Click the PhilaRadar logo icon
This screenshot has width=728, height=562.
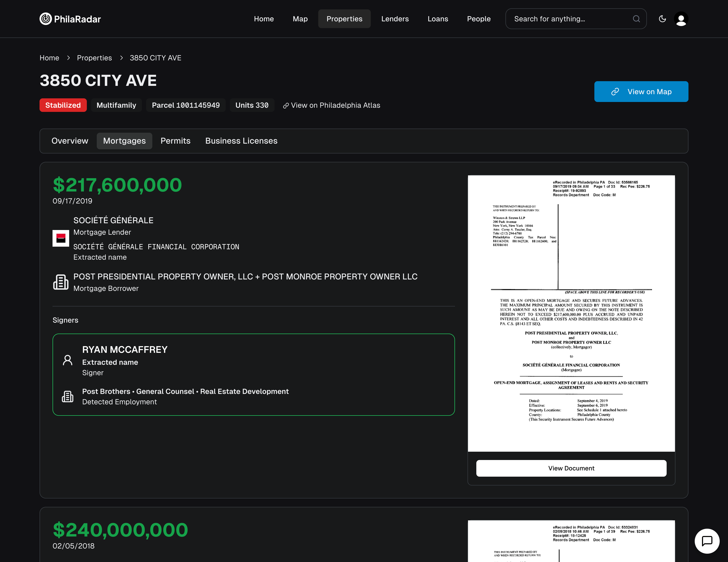[46, 19]
